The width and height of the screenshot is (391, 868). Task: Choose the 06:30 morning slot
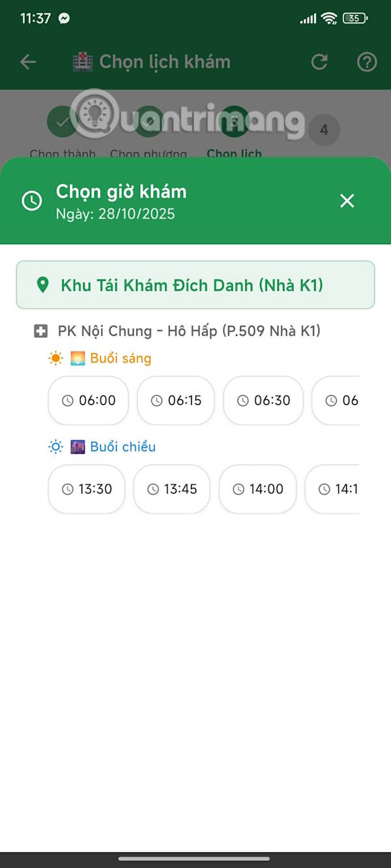point(263,400)
